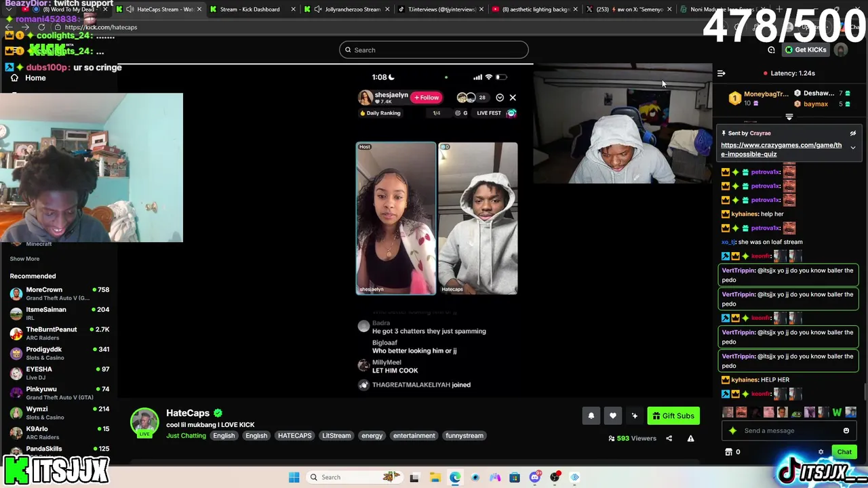868x488 pixels.
Task: Click the 593 Viewers count
Action: click(x=632, y=439)
